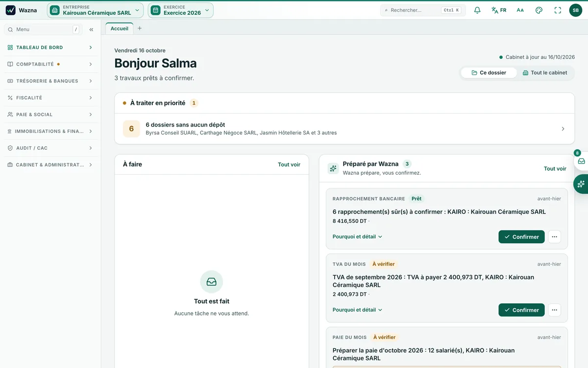This screenshot has height=368, width=588.
Task: Open the theme palette icon
Action: 539,10
